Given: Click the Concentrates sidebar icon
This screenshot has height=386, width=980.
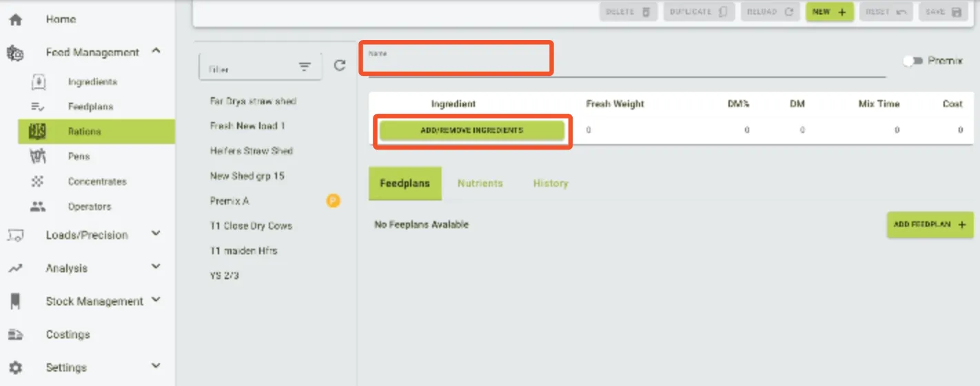Looking at the screenshot, I should coord(39,182).
